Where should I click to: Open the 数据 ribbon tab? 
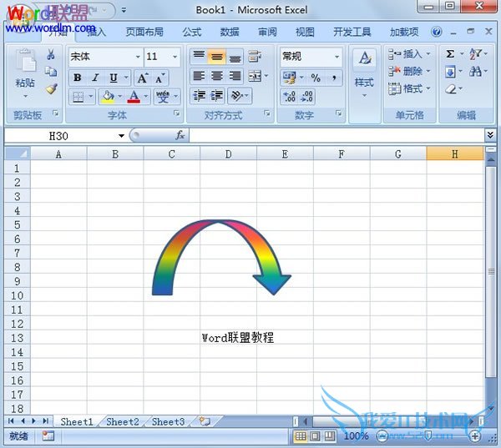click(230, 32)
